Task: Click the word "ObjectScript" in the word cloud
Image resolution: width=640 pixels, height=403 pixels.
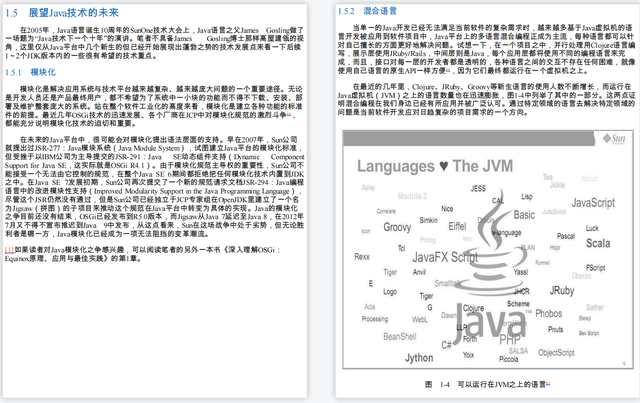Action: coord(556,352)
